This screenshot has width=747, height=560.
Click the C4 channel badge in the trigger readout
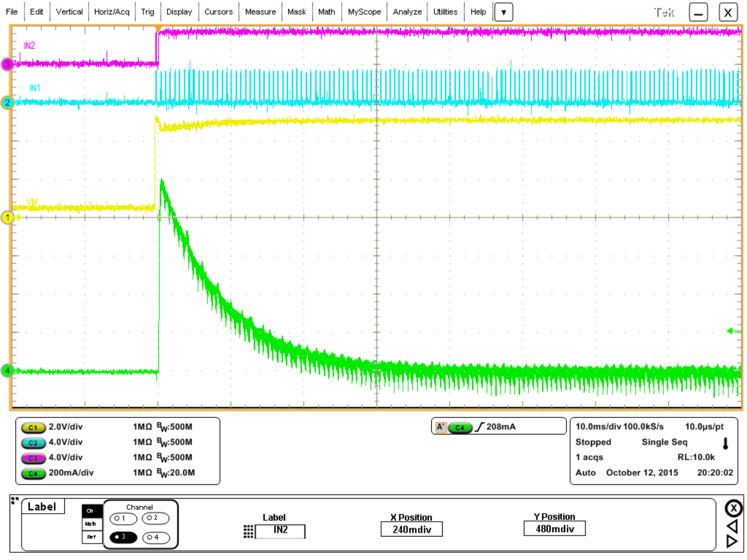point(460,427)
